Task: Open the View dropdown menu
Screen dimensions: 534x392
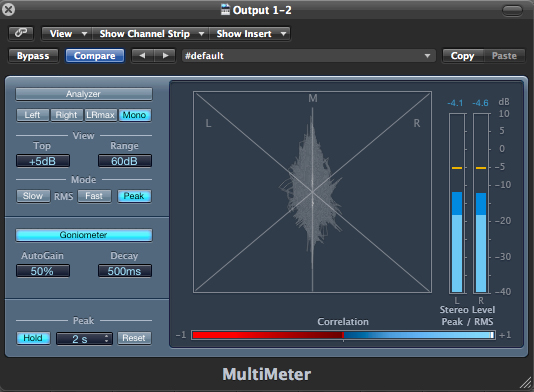Action: coord(67,34)
